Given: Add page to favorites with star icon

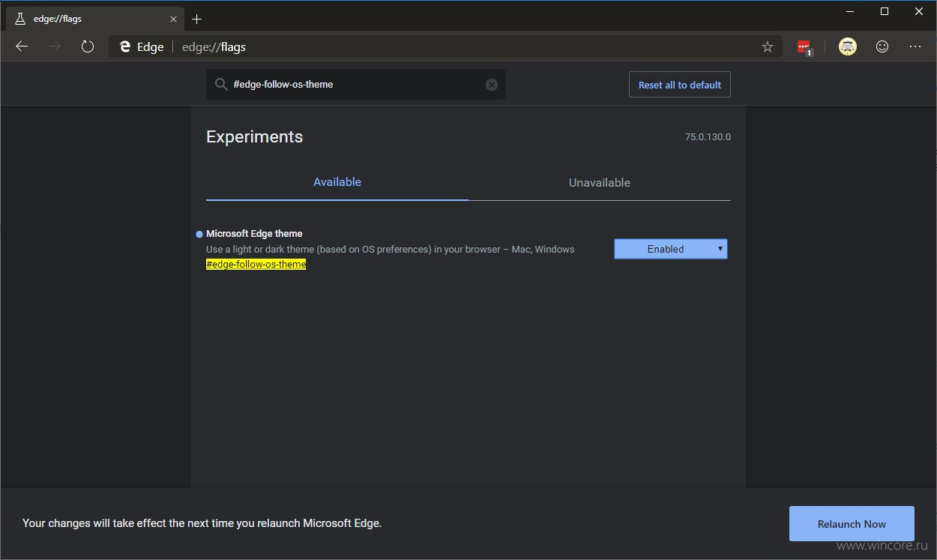Looking at the screenshot, I should point(768,46).
